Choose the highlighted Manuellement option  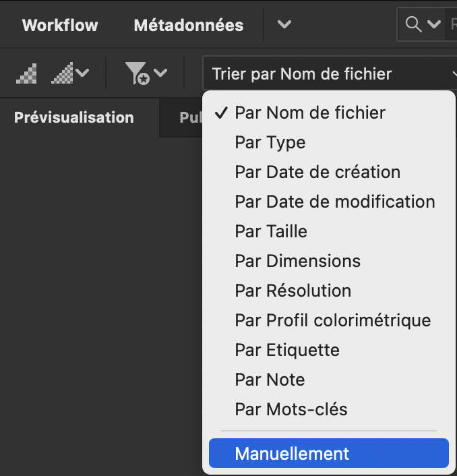click(x=293, y=453)
